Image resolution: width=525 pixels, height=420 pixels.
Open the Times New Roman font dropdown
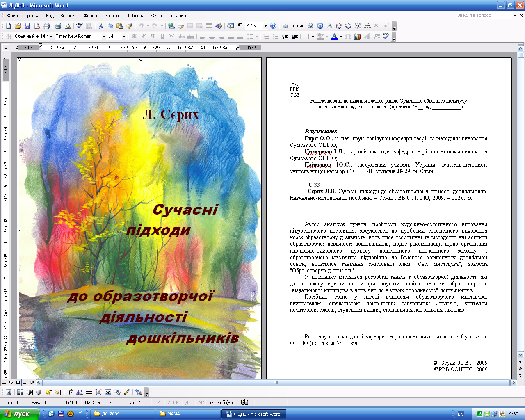(x=104, y=37)
